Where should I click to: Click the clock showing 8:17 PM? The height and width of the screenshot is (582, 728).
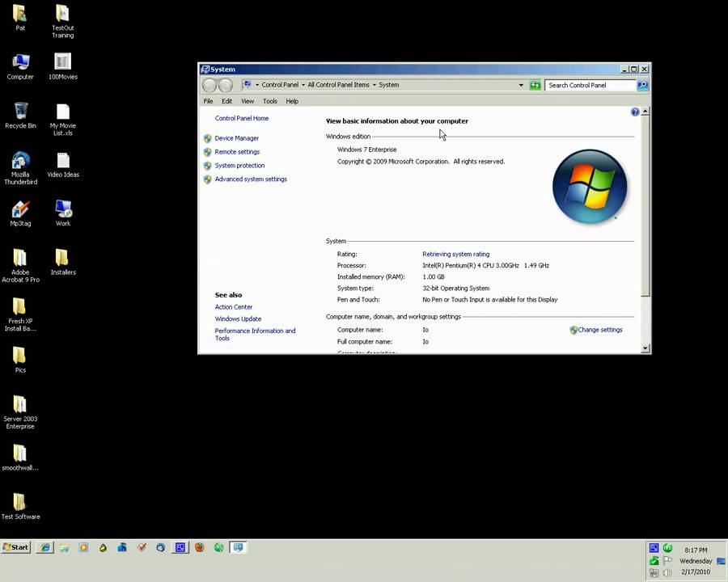click(x=696, y=550)
